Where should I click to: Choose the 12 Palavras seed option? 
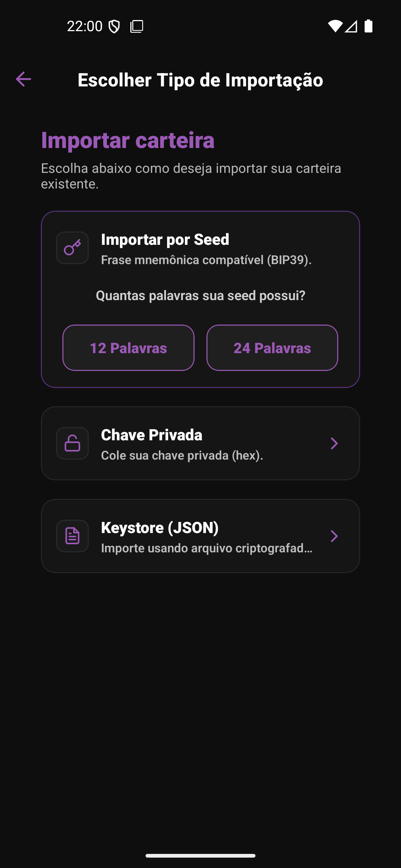(128, 348)
